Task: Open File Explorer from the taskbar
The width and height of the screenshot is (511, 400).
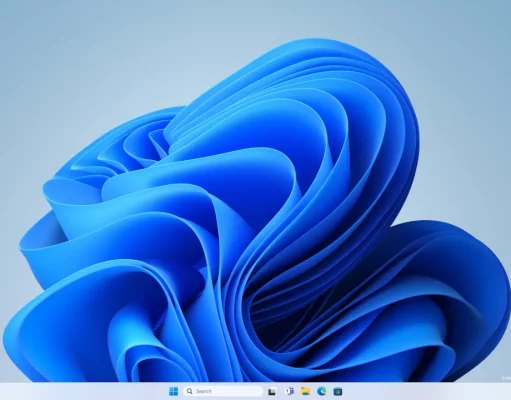Action: 305,391
